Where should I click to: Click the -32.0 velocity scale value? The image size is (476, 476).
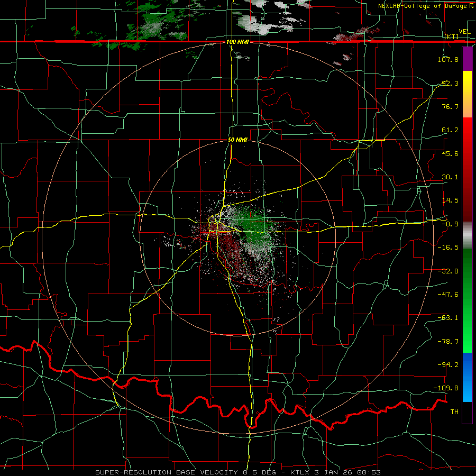pos(448,271)
